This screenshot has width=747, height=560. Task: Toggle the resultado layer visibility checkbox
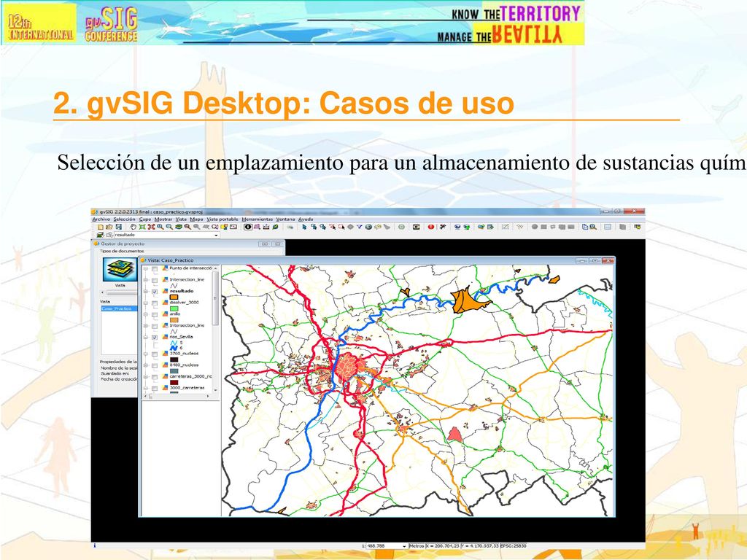click(155, 292)
